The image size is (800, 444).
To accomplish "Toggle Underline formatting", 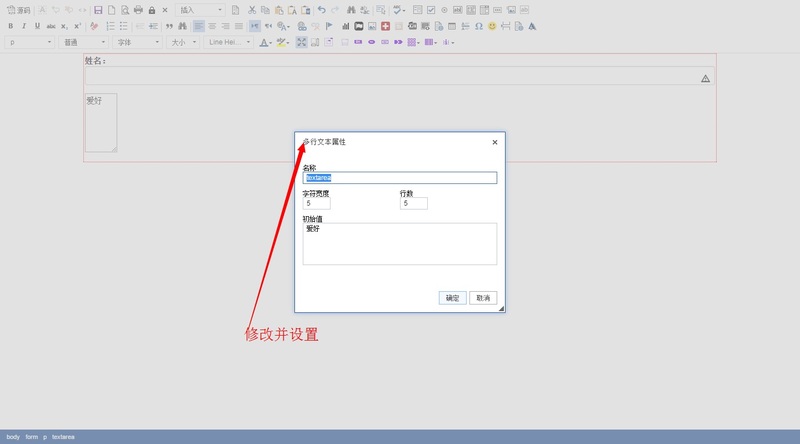I will [x=37, y=26].
